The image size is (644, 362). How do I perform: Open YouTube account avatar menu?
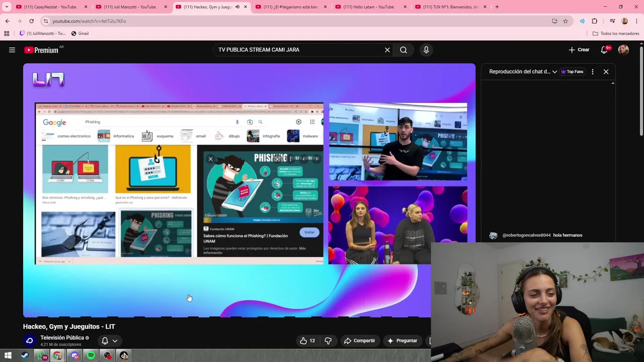tap(623, 50)
